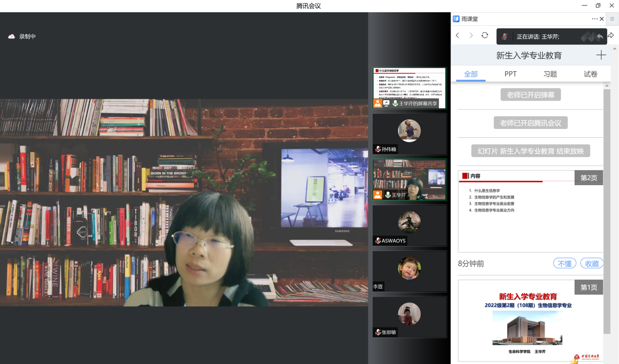Click the muted microphone in speaking bar
This screenshot has width=619, height=364.
505,37
